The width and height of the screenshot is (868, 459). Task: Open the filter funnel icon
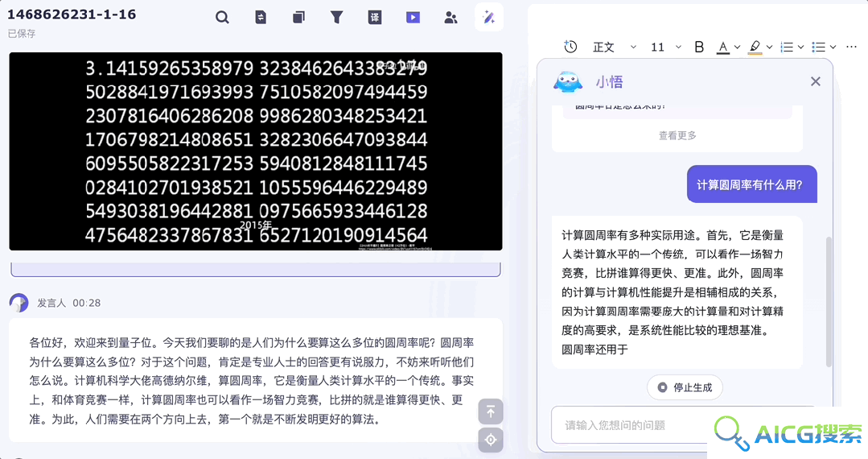336,18
